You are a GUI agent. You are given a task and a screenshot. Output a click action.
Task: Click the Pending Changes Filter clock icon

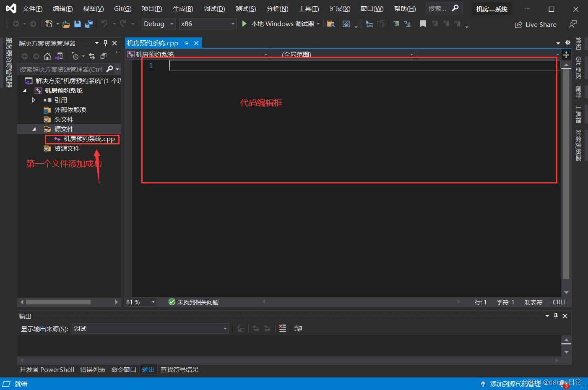tap(75, 56)
